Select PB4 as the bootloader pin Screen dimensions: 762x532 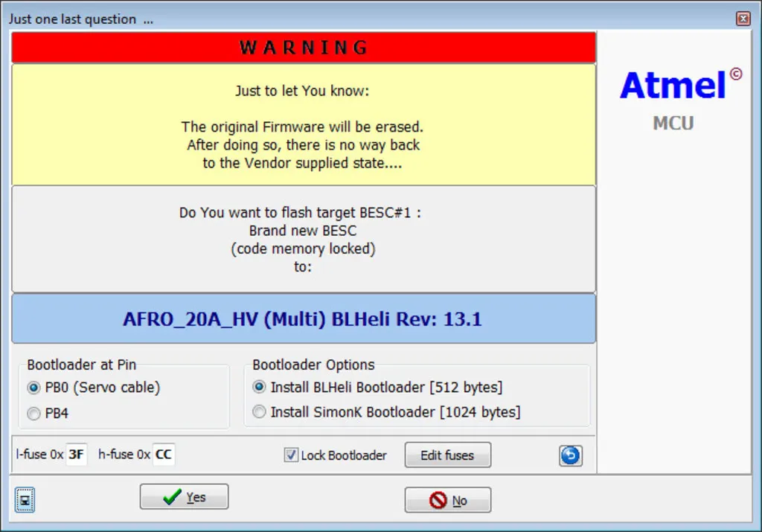(33, 414)
